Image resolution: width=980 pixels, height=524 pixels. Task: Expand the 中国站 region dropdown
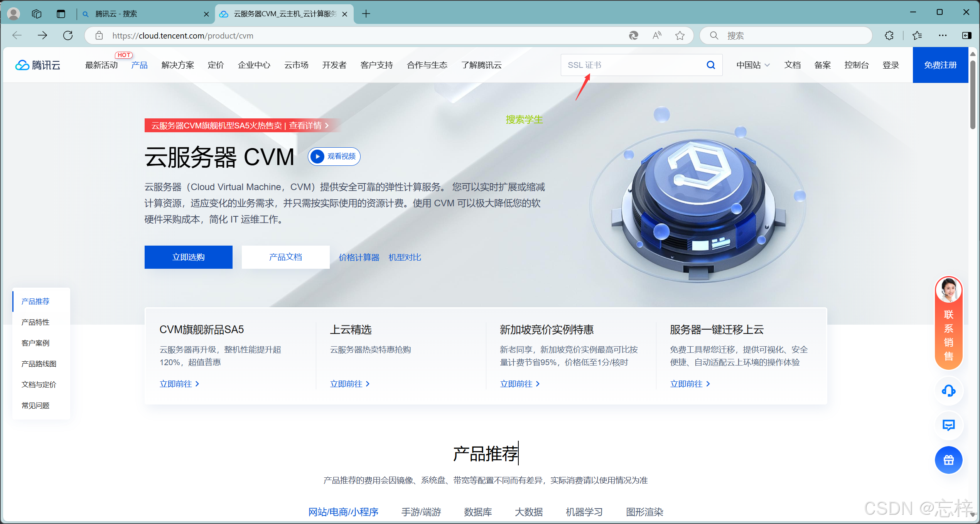[x=753, y=65]
